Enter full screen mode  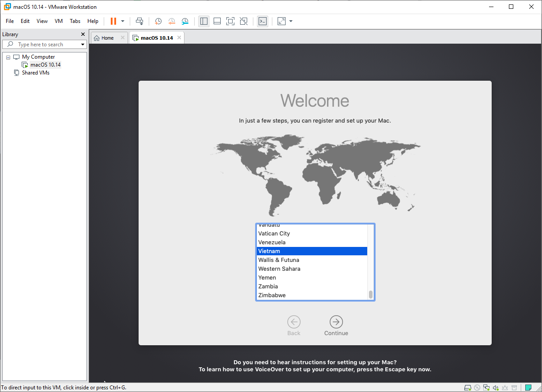coord(230,21)
